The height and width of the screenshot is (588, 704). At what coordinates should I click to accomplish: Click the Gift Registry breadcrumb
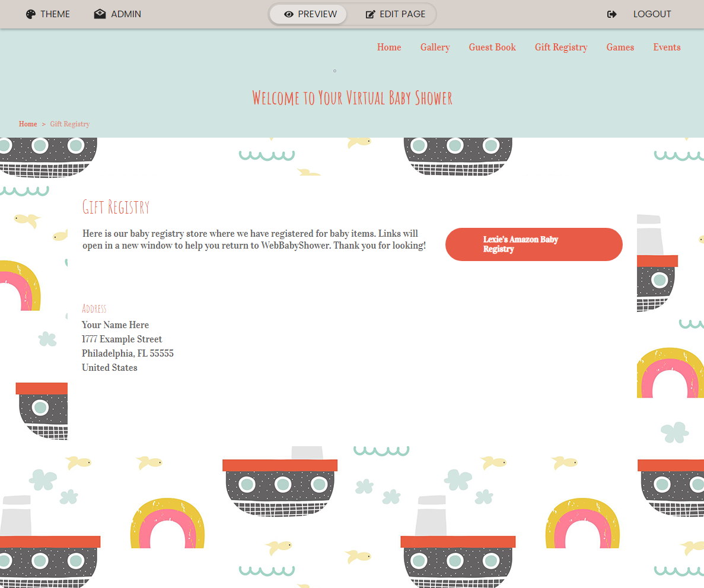pyautogui.click(x=69, y=124)
